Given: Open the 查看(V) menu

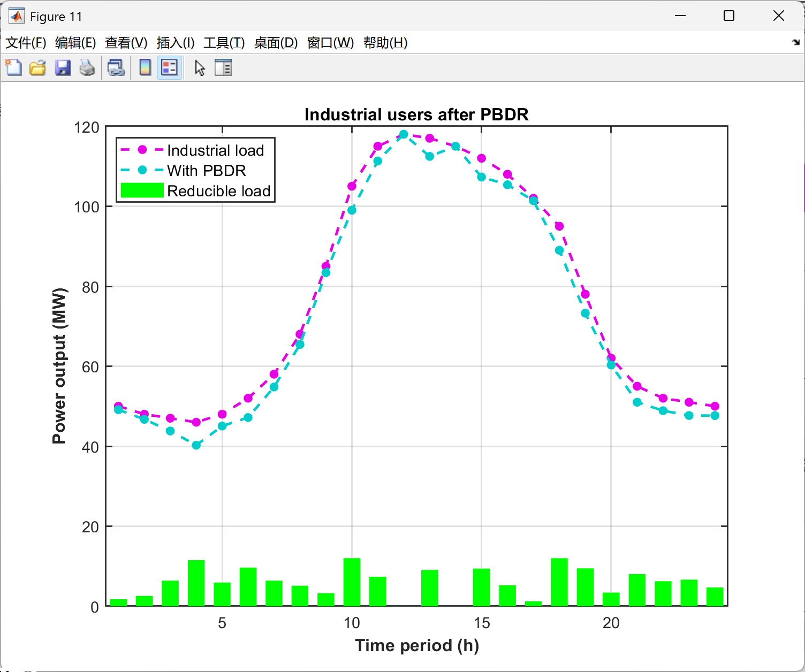Looking at the screenshot, I should 126,43.
